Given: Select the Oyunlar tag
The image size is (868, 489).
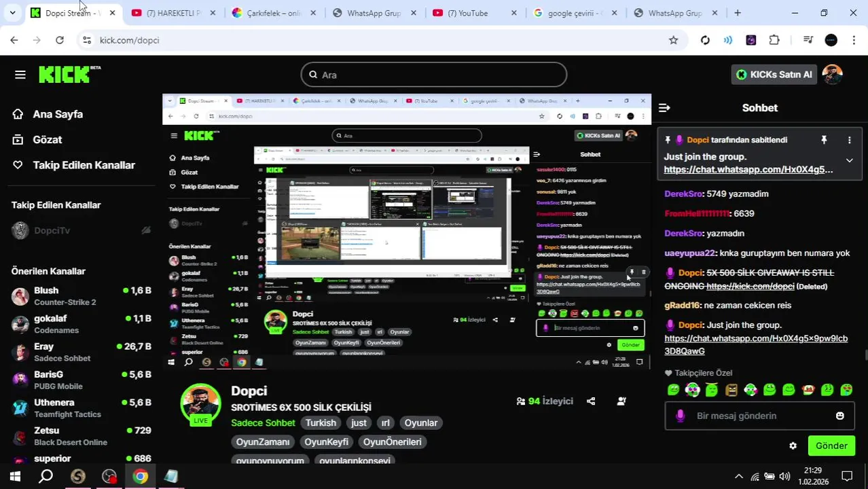Looking at the screenshot, I should (421, 422).
